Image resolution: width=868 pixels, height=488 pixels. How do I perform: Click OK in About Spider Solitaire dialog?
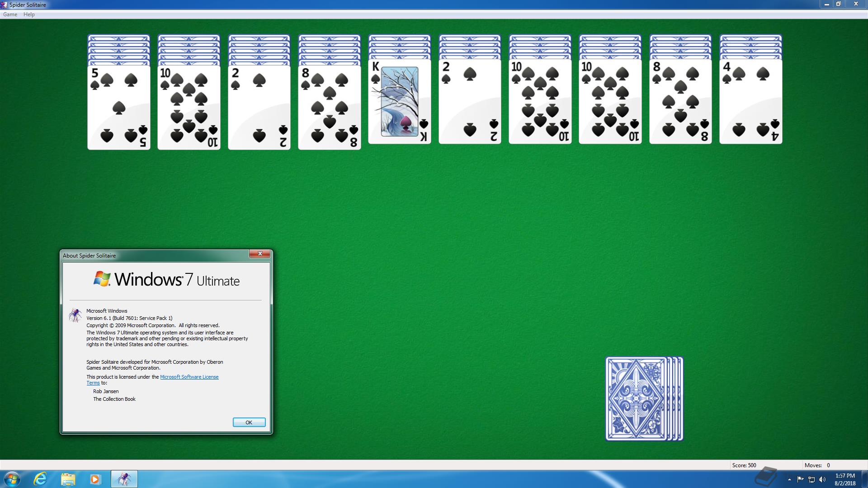click(249, 422)
